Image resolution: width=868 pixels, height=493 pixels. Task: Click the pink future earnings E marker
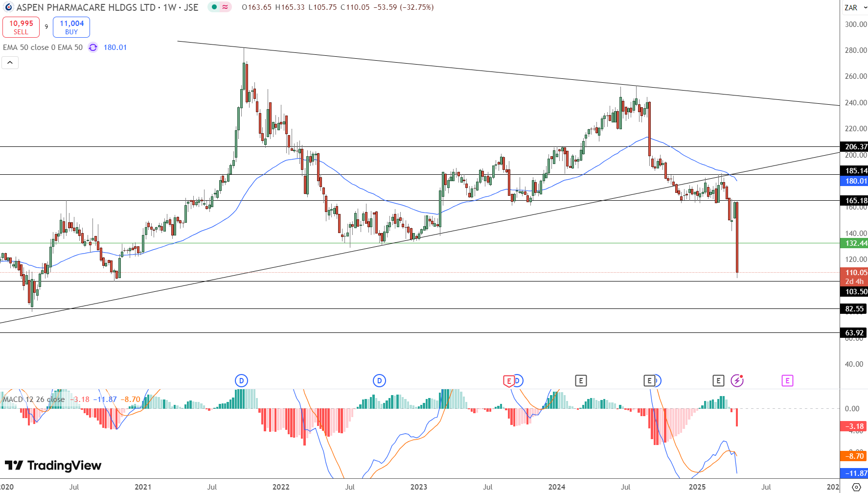coord(787,380)
